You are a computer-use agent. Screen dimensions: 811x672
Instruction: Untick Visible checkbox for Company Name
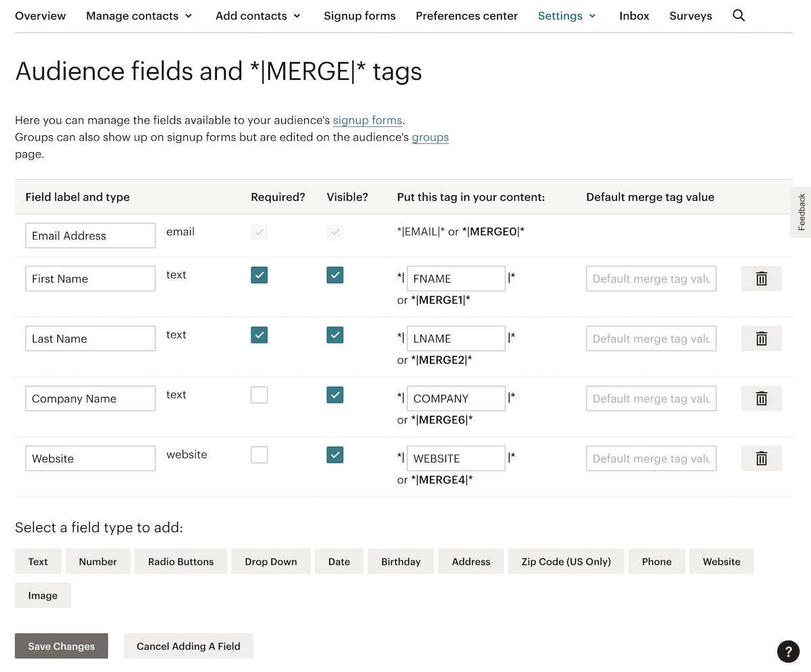[x=335, y=394]
